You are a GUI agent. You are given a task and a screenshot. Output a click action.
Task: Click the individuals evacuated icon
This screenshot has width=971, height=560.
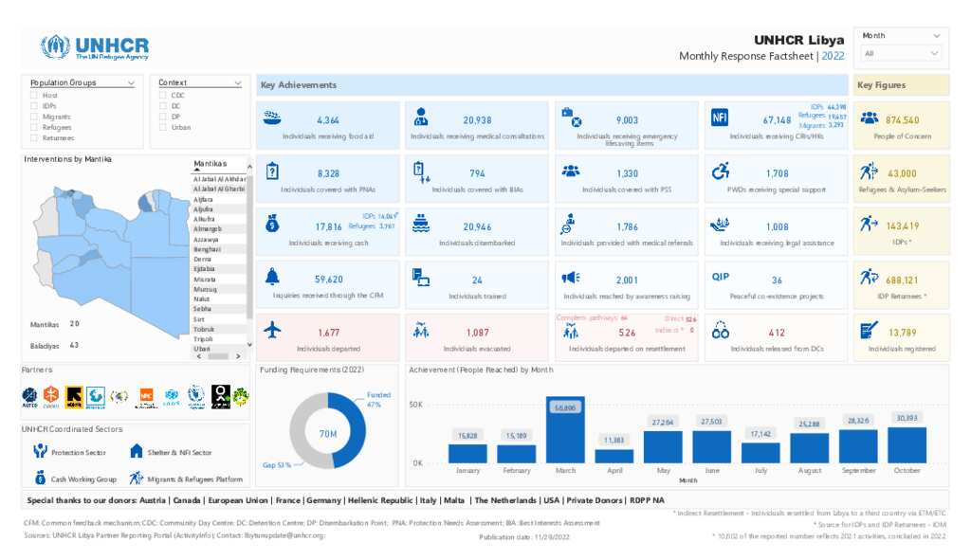point(421,331)
